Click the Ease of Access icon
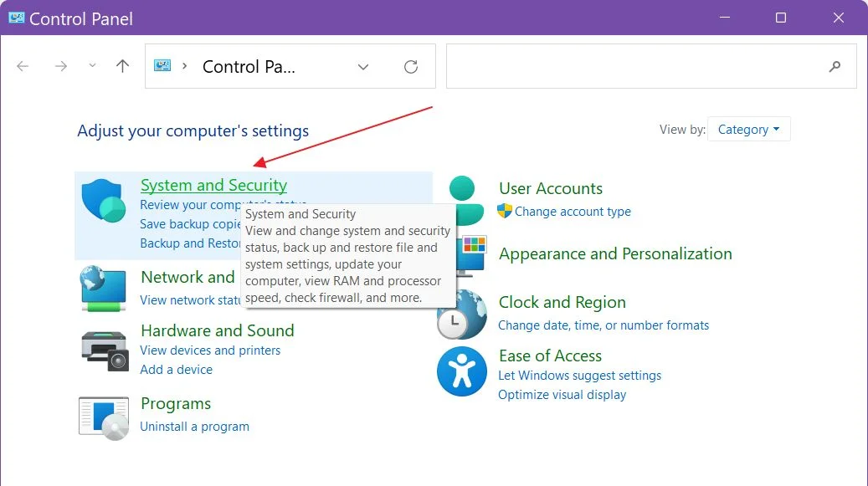 (462, 371)
